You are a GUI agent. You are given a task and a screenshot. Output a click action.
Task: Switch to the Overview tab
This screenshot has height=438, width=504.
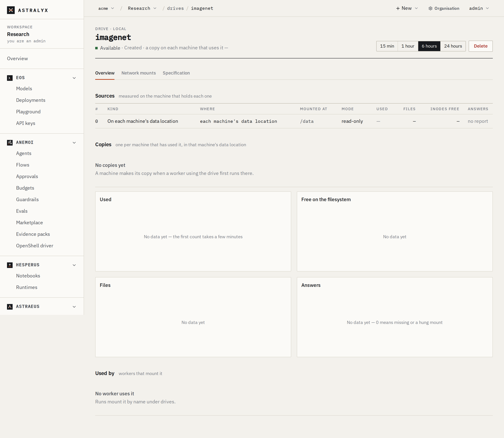pos(105,73)
